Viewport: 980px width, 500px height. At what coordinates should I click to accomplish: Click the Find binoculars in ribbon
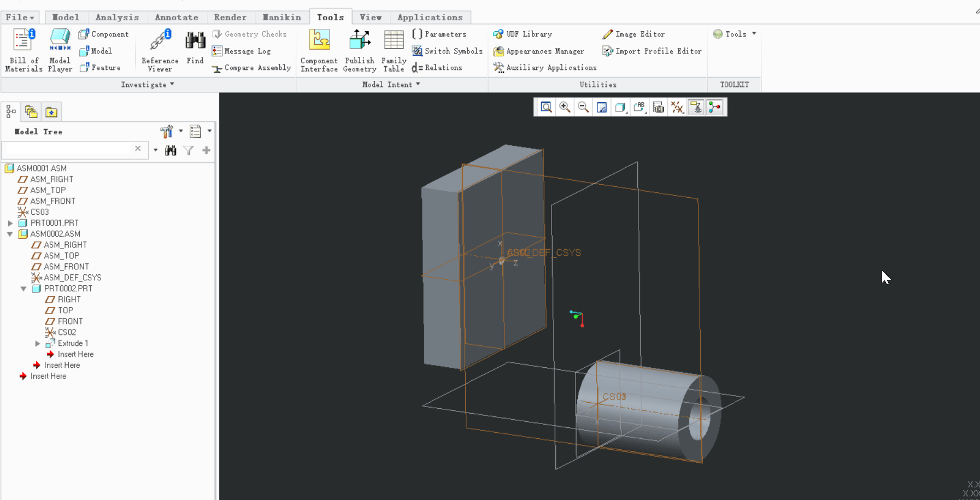[x=195, y=48]
